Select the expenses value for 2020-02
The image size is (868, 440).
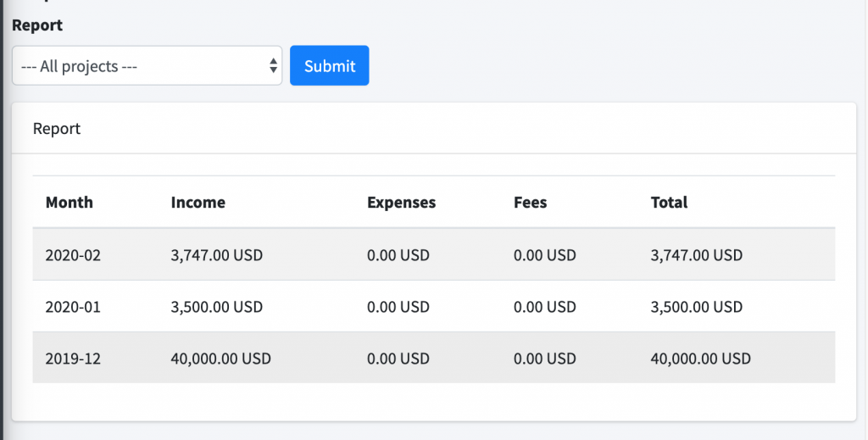pyautogui.click(x=398, y=255)
